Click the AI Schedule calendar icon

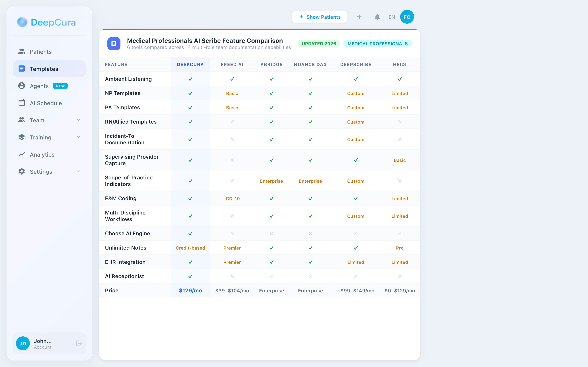click(22, 103)
